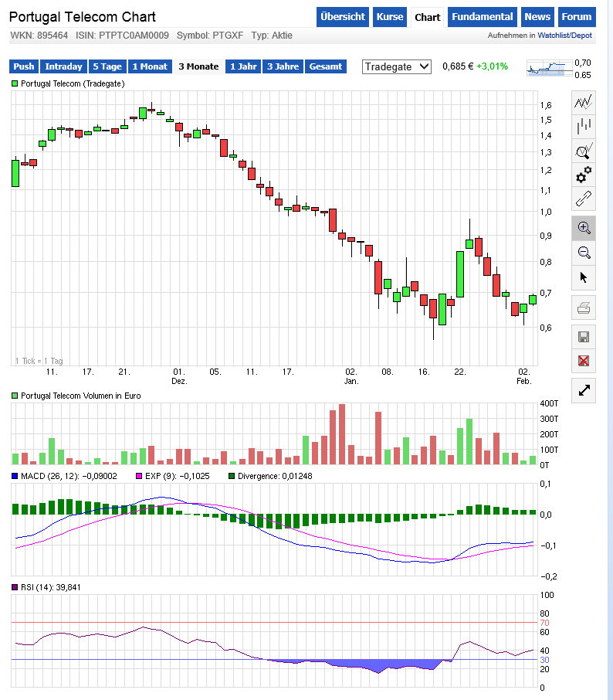Screen dimensions: 613x700
Task: Click the blue RSI '30' threshold label
Action: [x=545, y=660]
